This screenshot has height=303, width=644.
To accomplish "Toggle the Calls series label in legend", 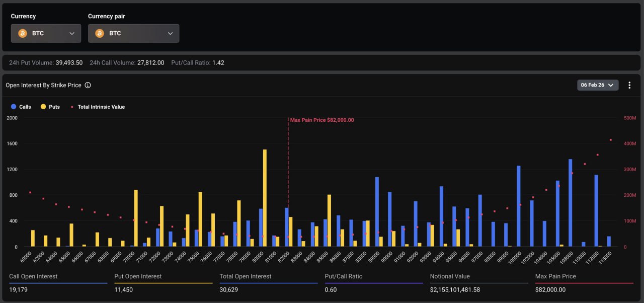I will [25, 107].
